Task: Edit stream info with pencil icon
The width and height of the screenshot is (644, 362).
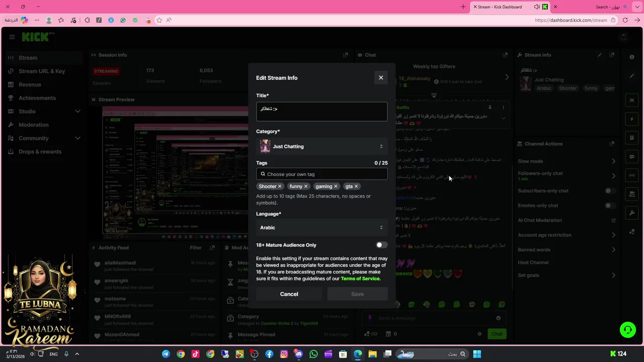Action: (599, 55)
